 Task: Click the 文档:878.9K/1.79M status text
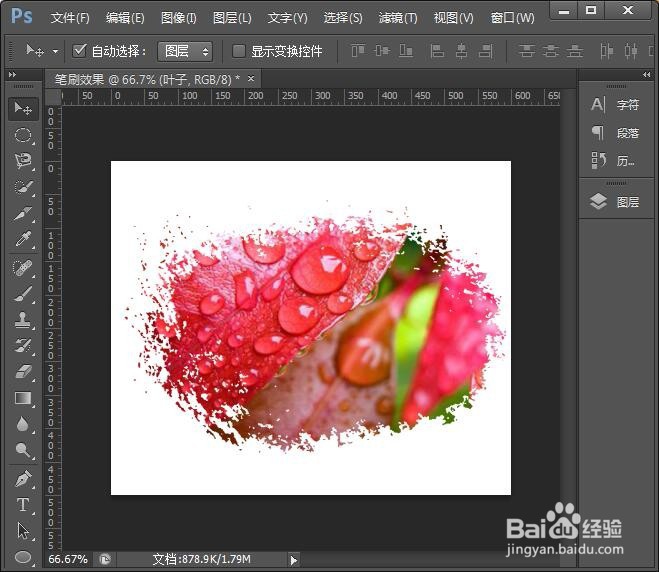click(201, 559)
